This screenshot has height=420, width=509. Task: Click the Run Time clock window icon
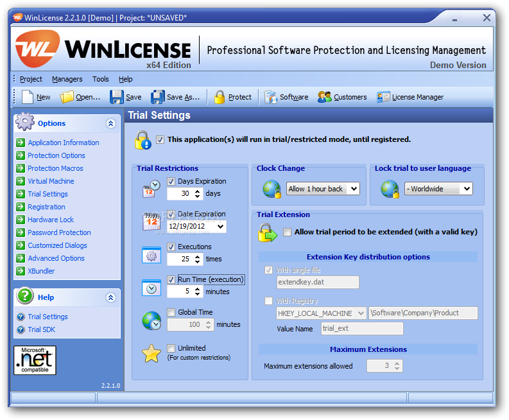pyautogui.click(x=151, y=288)
